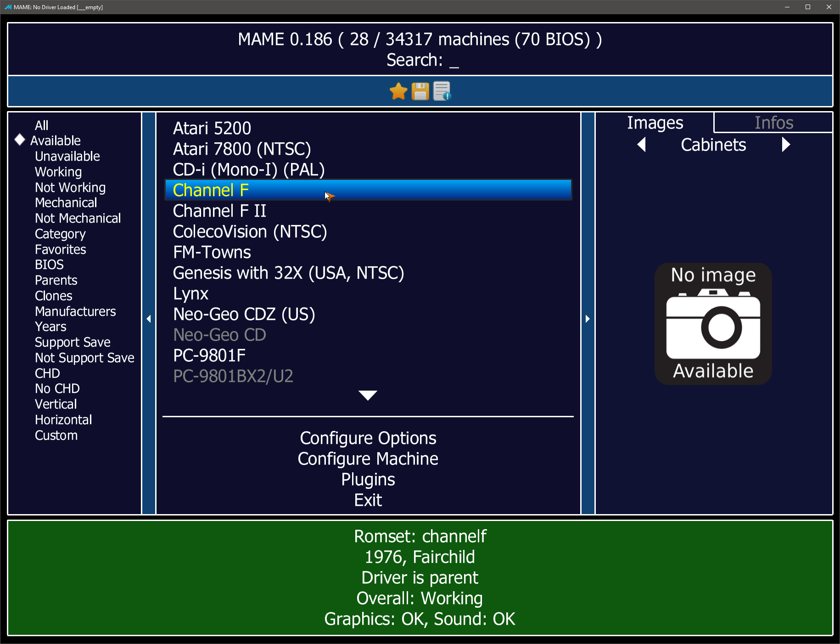
Task: Click the Search field
Action: [x=422, y=60]
